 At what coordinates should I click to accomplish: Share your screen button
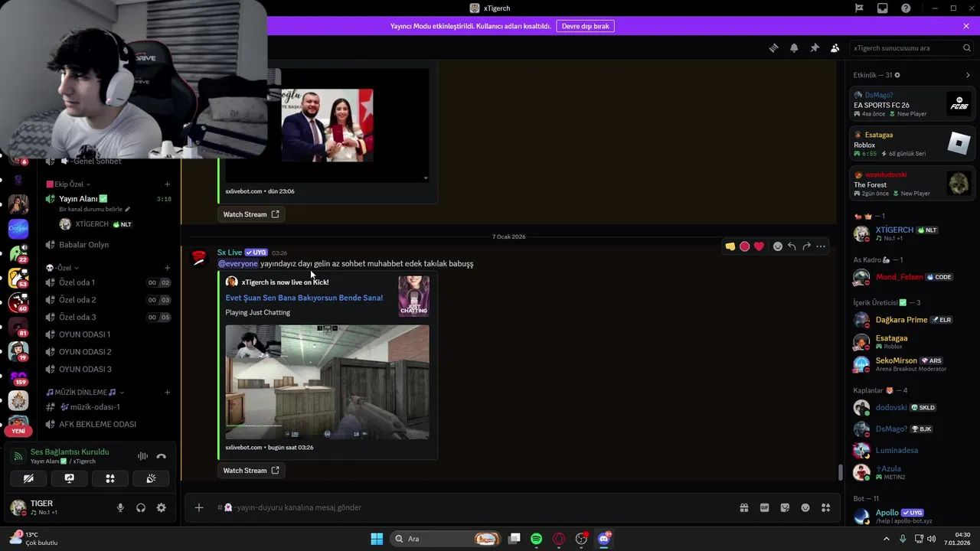[x=69, y=478]
